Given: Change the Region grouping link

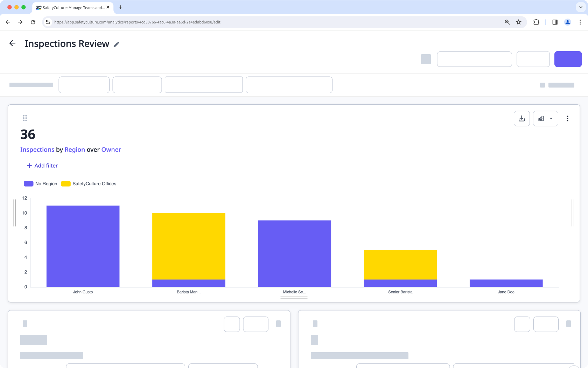Looking at the screenshot, I should point(75,150).
